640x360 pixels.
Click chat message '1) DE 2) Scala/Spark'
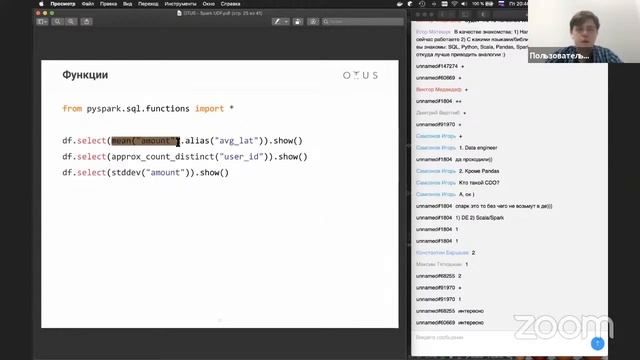coord(480,218)
